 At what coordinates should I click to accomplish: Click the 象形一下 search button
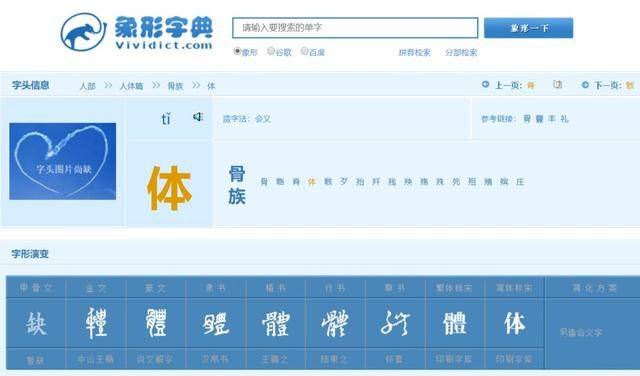pos(529,28)
